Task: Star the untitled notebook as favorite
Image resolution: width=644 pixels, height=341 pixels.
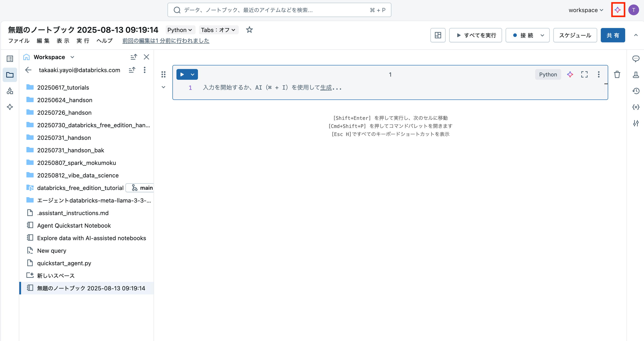Action: tap(249, 30)
